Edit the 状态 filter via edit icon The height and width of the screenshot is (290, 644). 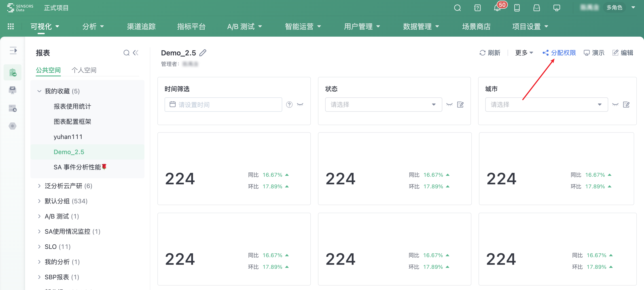pos(460,104)
